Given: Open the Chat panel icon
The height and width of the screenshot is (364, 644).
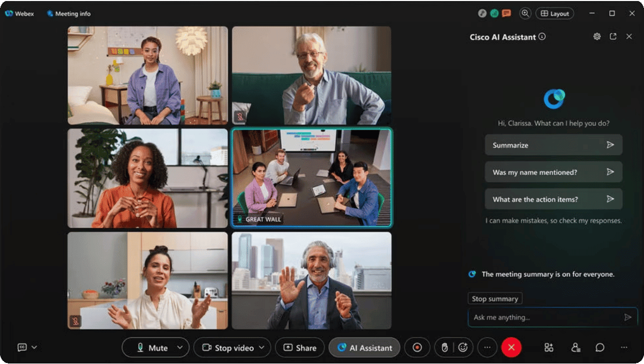Looking at the screenshot, I should pos(600,347).
